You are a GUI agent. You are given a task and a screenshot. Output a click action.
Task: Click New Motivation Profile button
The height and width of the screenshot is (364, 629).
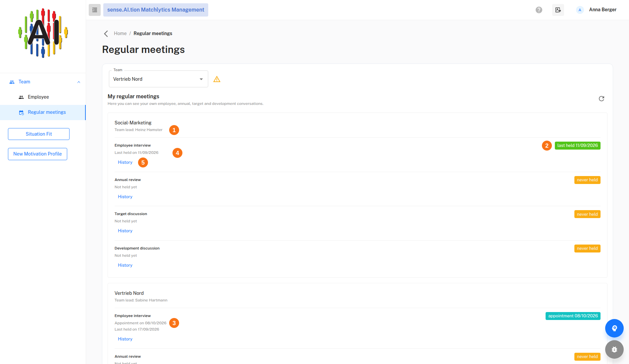pos(37,154)
